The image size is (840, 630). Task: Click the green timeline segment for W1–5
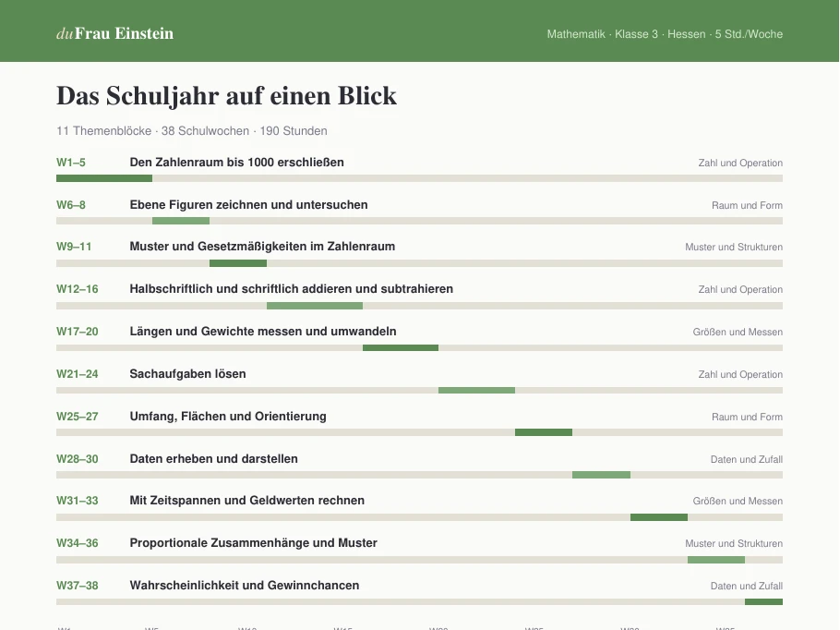tap(104, 178)
